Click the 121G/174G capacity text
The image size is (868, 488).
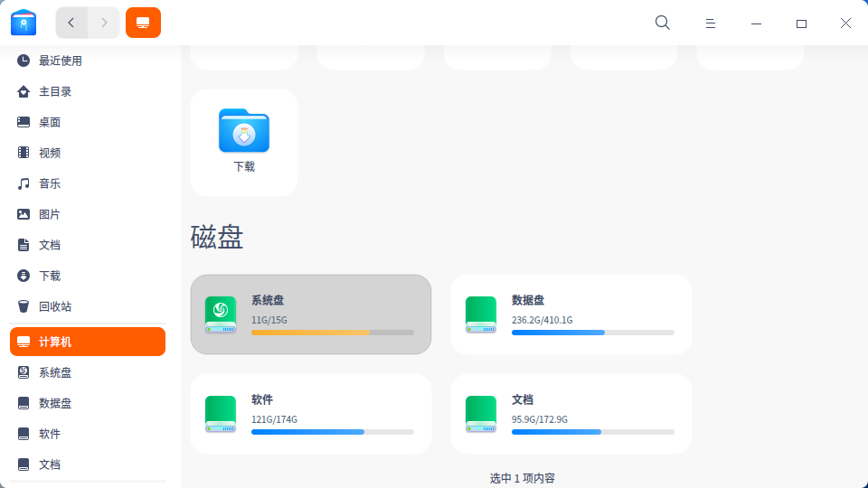(274, 419)
